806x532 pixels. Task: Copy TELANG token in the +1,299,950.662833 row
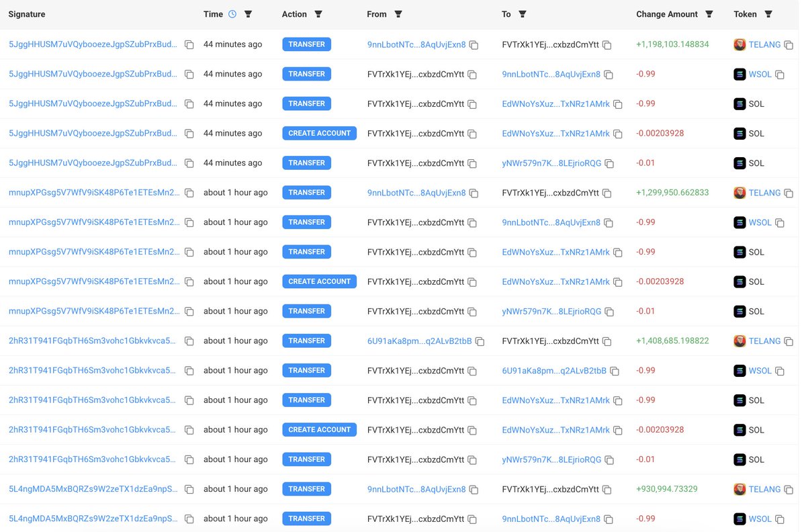(789, 193)
